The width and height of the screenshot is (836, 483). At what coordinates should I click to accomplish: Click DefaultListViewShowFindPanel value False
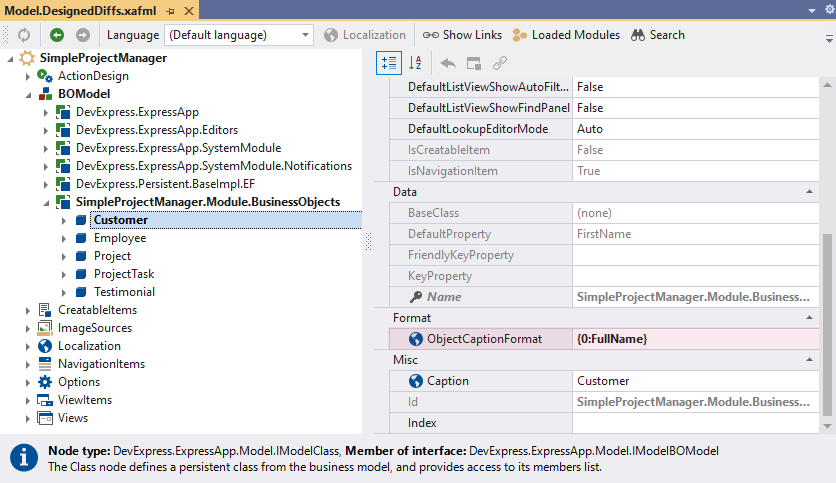tap(696, 108)
